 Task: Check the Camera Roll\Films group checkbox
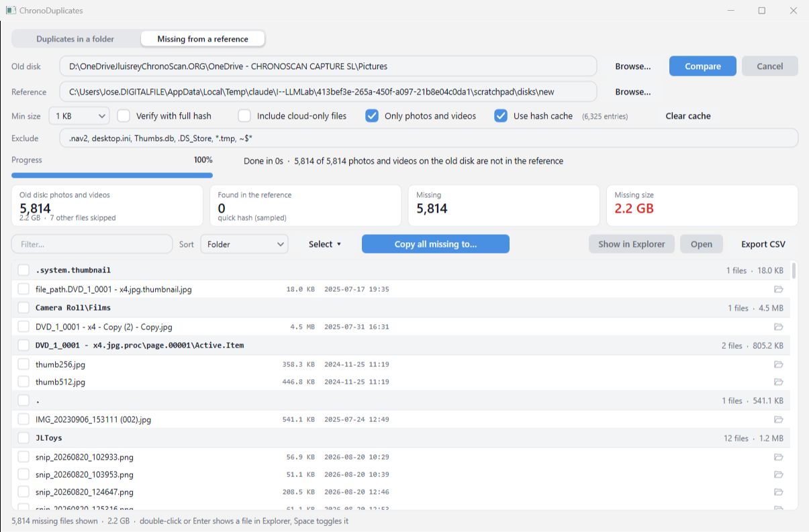[x=23, y=307]
